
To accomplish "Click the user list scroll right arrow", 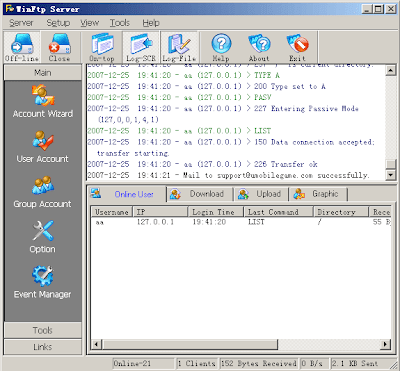I will point(386,344).
